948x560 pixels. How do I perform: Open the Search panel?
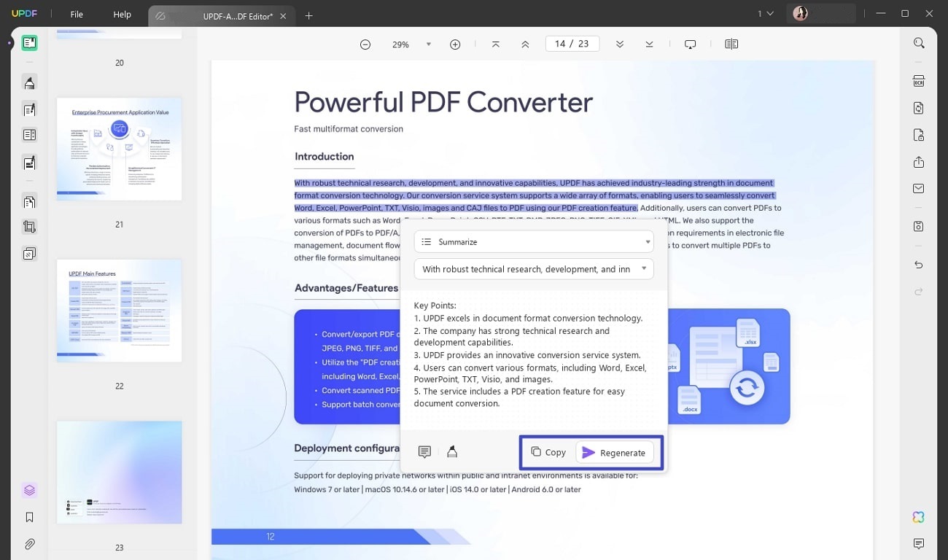pos(918,43)
